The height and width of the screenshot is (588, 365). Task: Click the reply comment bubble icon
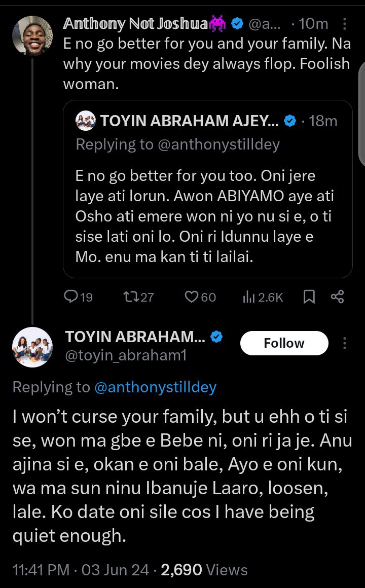[70, 297]
